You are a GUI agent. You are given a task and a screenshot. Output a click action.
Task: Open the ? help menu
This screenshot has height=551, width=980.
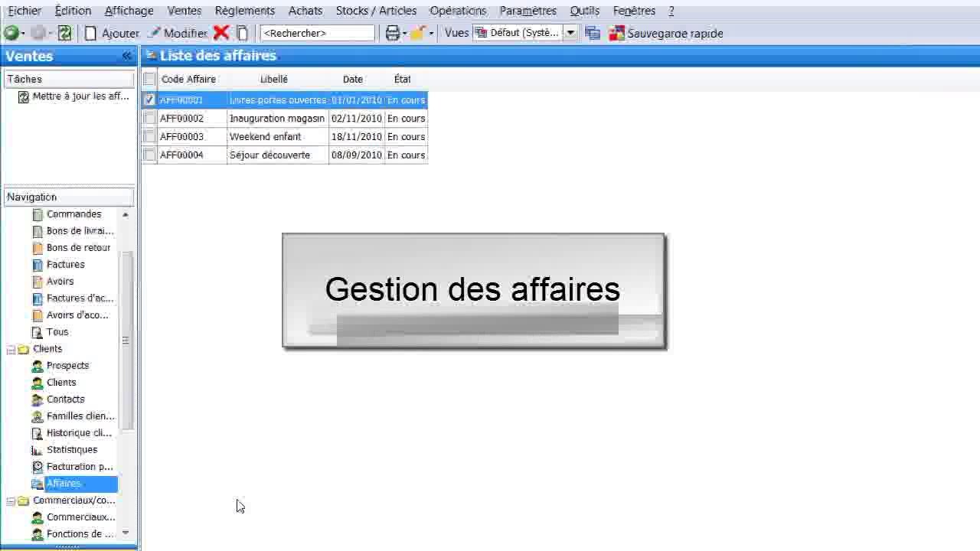pos(671,11)
